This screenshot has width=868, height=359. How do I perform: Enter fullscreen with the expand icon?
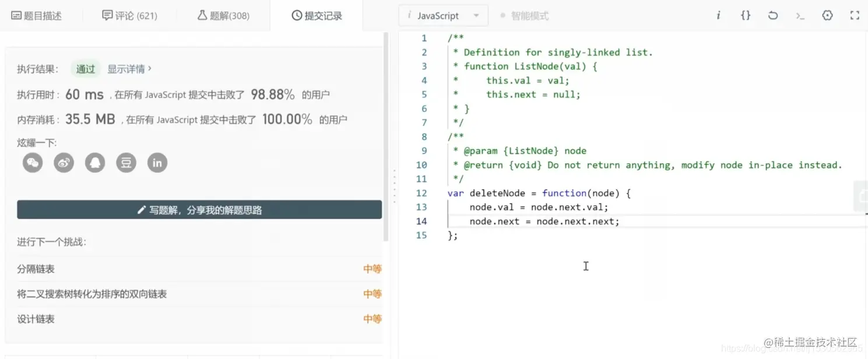[x=855, y=16]
